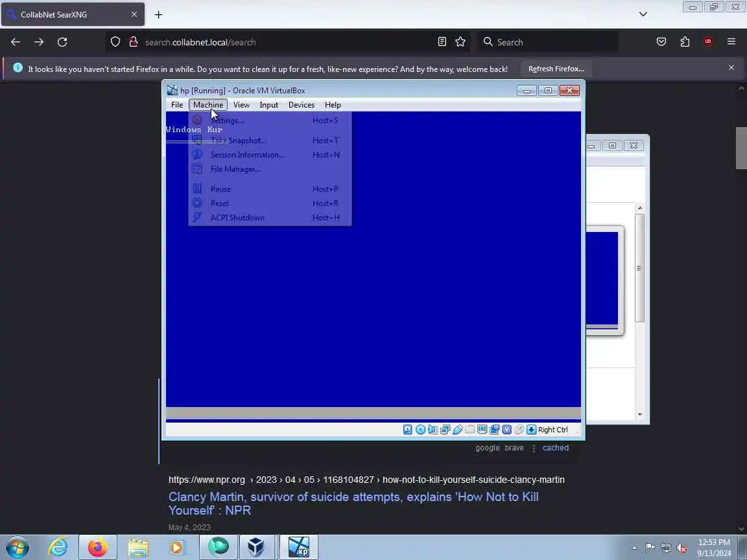The width and height of the screenshot is (747, 560).
Task: Click Firefox reader view icon in address bar
Action: [442, 42]
